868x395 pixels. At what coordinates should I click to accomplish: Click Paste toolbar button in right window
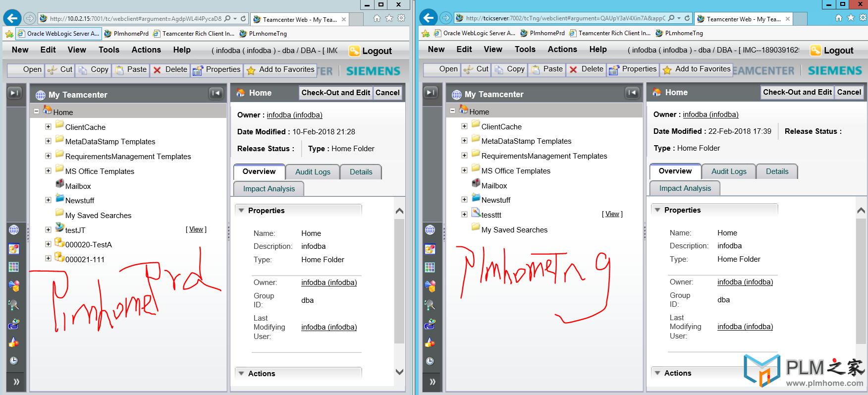pos(546,69)
